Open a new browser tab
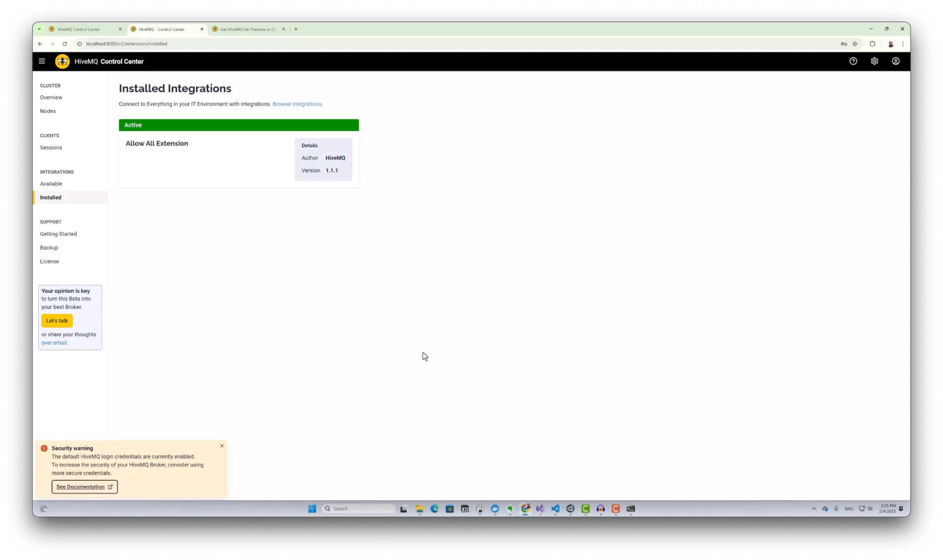The width and height of the screenshot is (943, 560). [296, 29]
